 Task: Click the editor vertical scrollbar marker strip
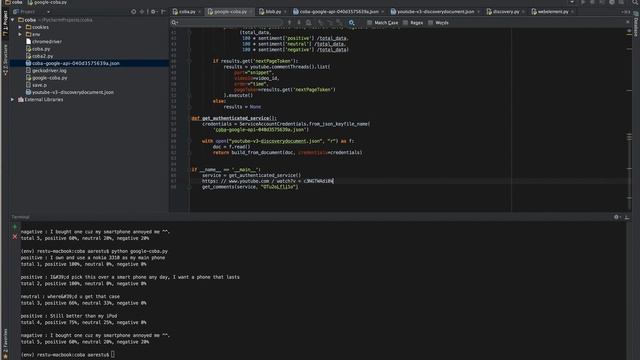click(x=629, y=119)
